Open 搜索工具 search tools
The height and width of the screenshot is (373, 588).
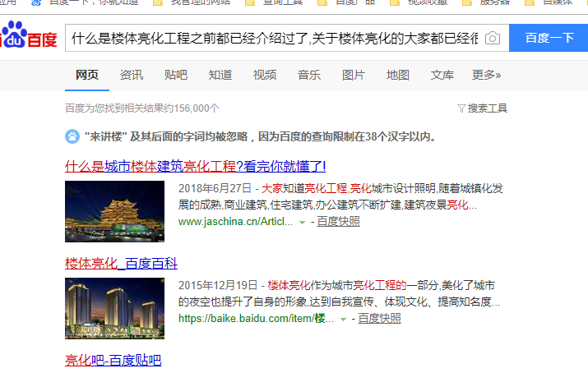(487, 108)
